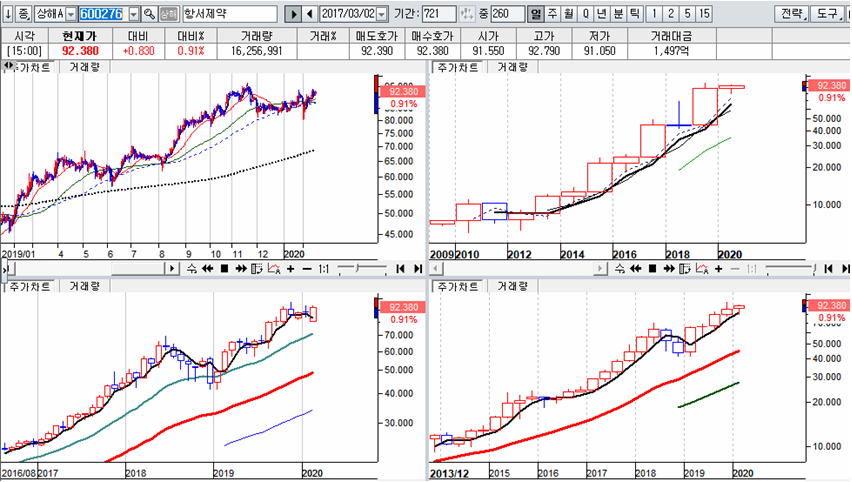Viewport: 852px width, 482px height.
Task: Click the down-arrow icon at toolbar start
Action: tap(8, 14)
